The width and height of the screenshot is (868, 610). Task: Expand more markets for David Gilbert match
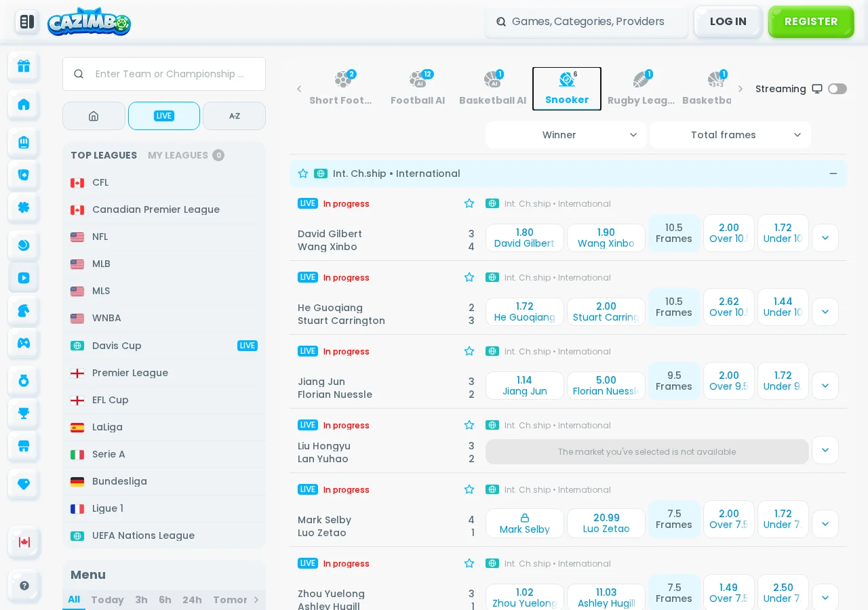point(825,238)
